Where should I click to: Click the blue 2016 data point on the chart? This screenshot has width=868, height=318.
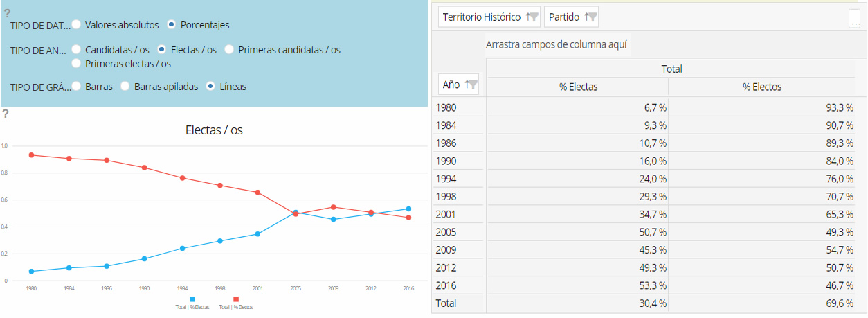[x=408, y=209]
